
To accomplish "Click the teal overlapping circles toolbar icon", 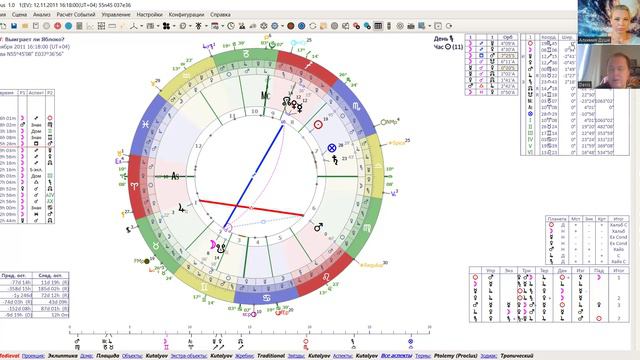I will pyautogui.click(x=367, y=26).
